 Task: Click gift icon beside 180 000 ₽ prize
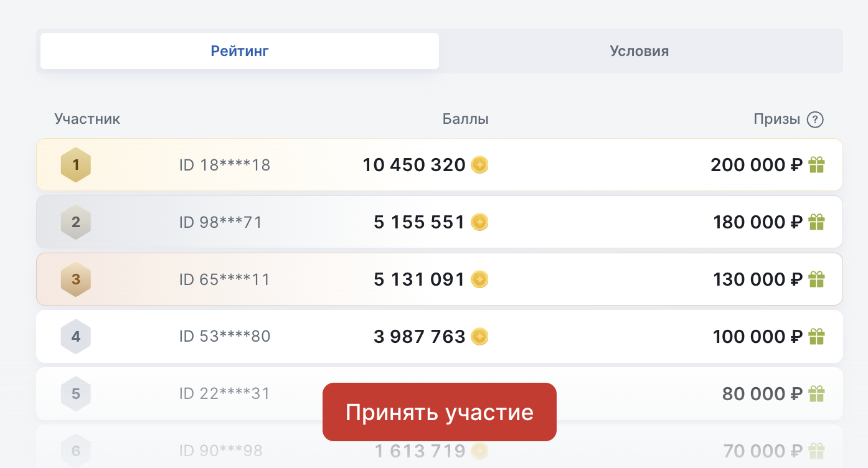(x=816, y=222)
